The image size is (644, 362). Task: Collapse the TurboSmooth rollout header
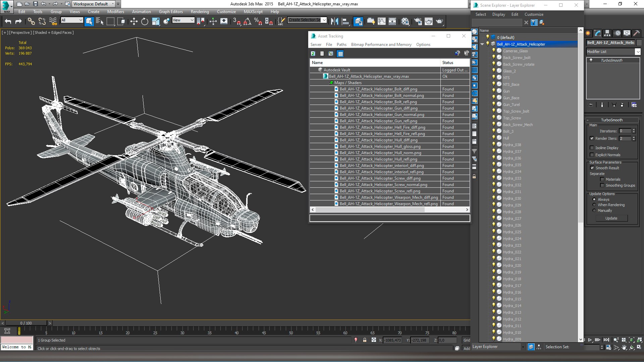tap(611, 120)
